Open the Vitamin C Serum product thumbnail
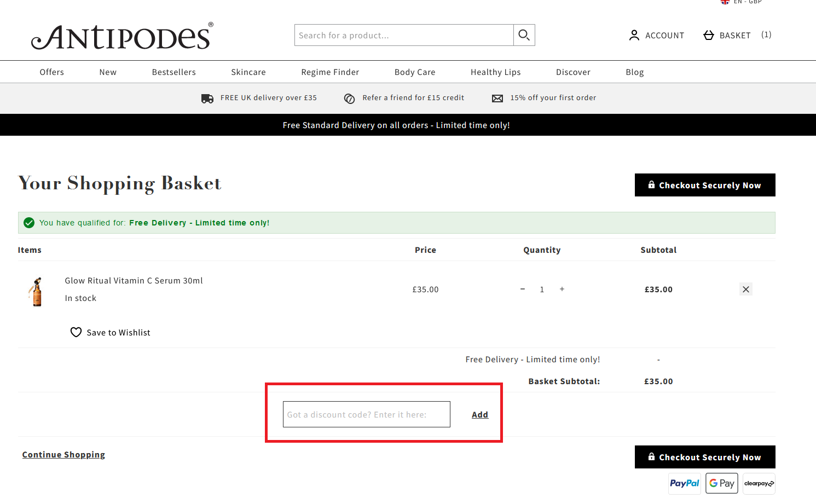 pyautogui.click(x=37, y=291)
